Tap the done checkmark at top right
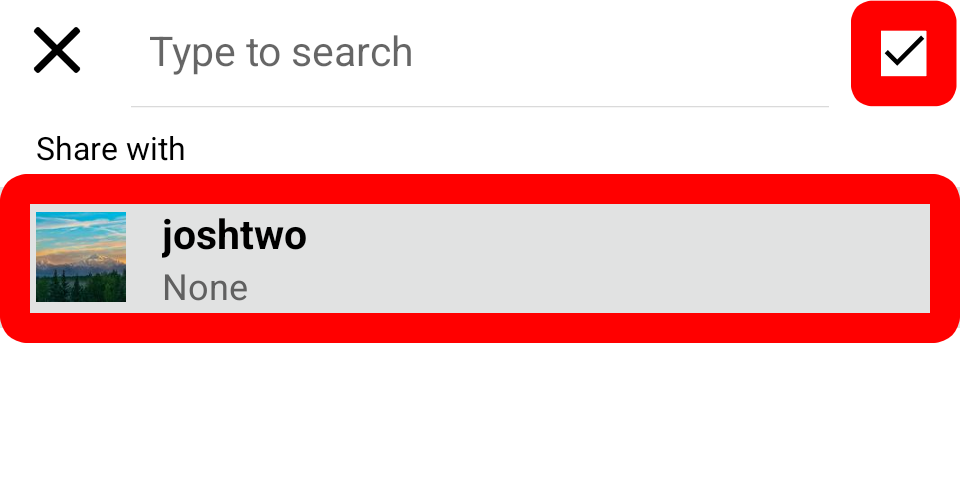 click(904, 53)
